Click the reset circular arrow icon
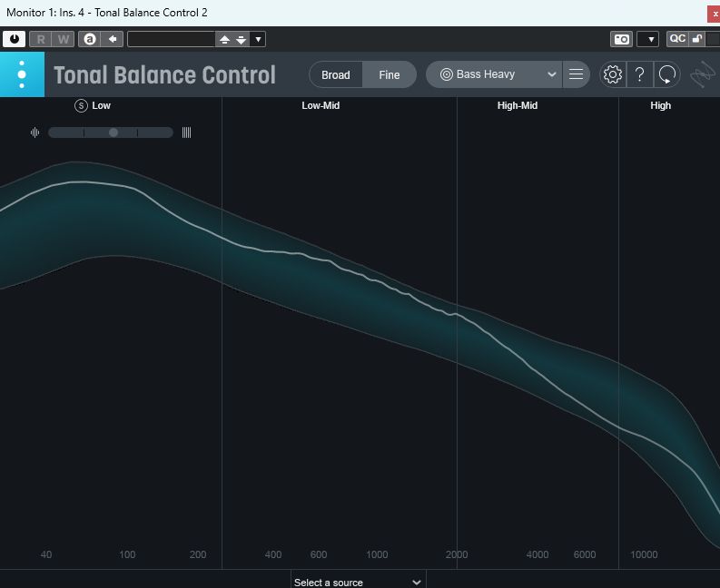The width and height of the screenshot is (720, 588). tap(666, 74)
